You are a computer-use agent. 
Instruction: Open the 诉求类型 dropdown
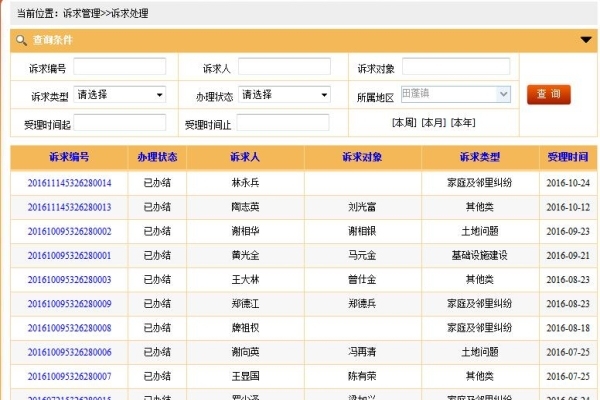tap(120, 95)
